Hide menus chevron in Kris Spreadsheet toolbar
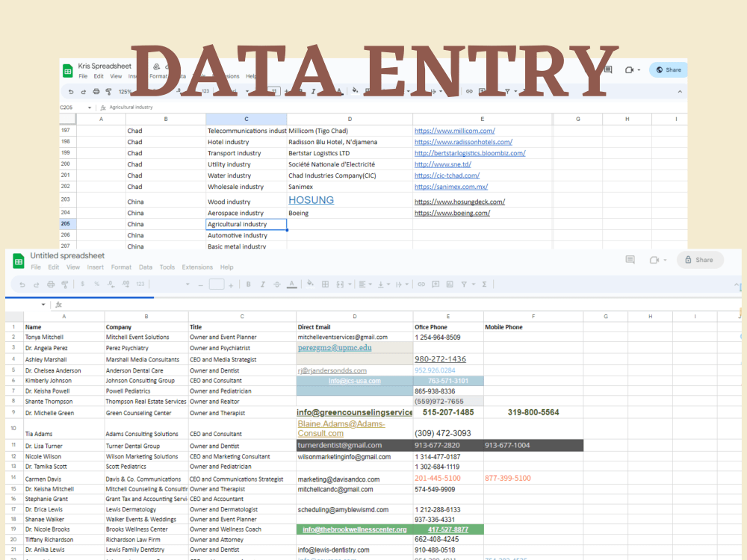Viewport: 747px width, 560px height. 680,91
